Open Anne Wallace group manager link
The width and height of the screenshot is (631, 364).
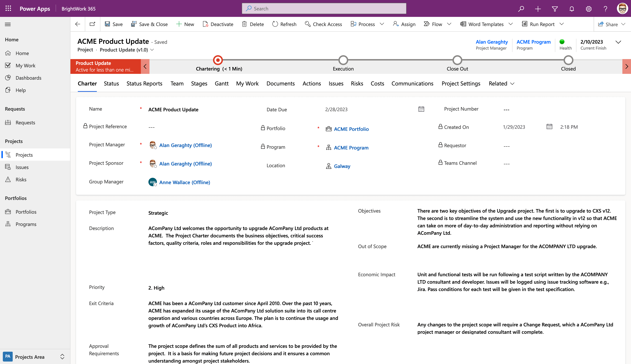coord(185,182)
